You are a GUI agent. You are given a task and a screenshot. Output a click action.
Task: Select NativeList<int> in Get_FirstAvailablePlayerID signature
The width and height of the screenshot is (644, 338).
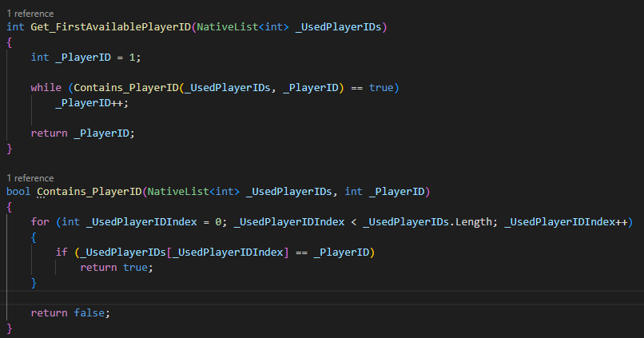tap(243, 27)
